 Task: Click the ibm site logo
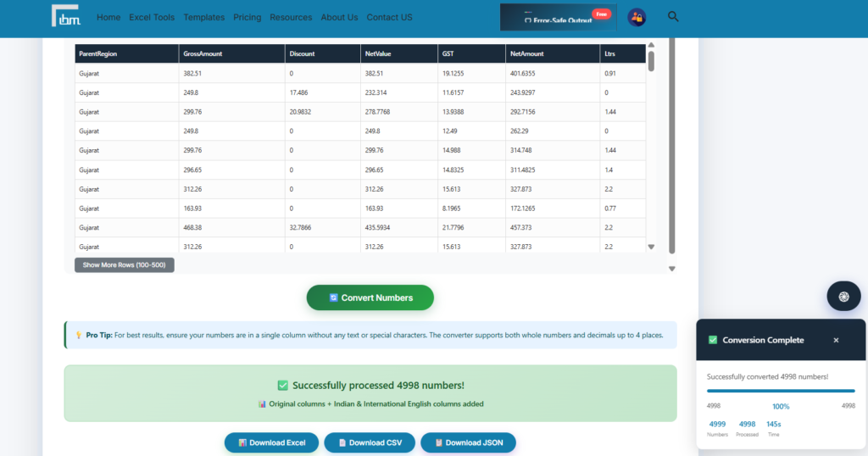[66, 15]
